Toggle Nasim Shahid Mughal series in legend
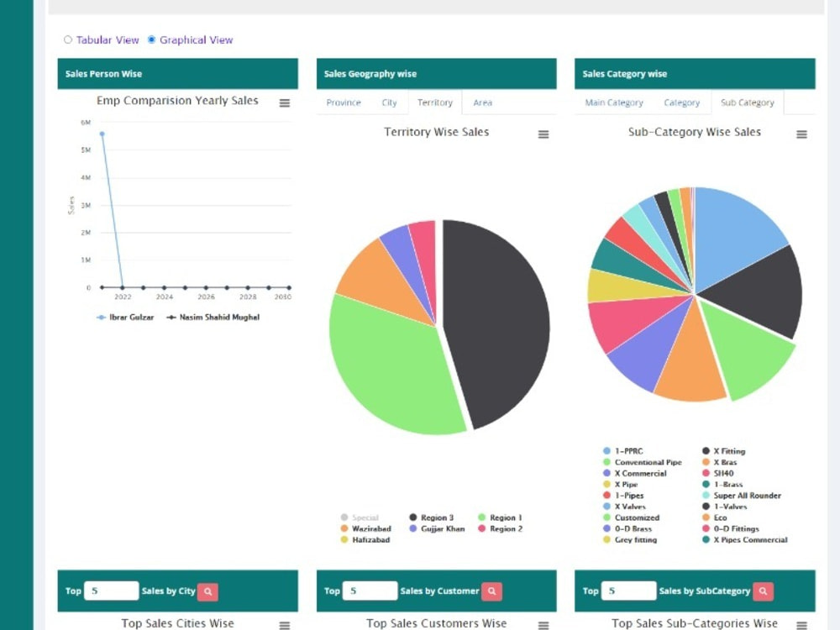This screenshot has width=840, height=630. 213,318
